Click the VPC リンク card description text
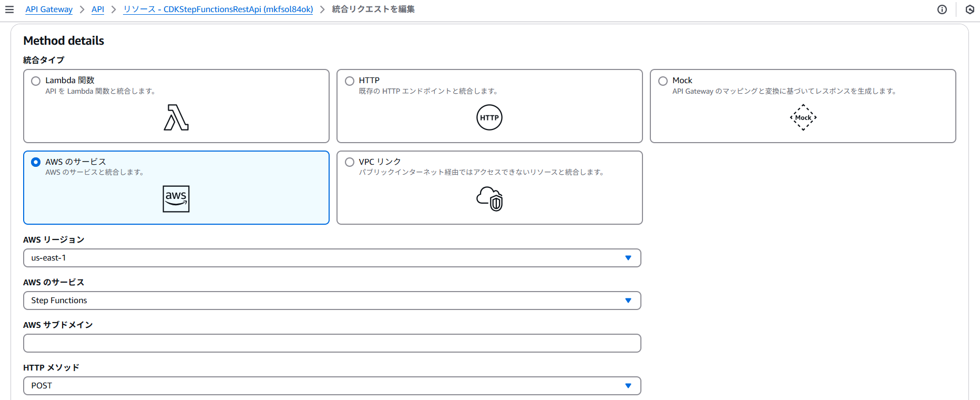Viewport: 980px width, 400px height. point(482,172)
